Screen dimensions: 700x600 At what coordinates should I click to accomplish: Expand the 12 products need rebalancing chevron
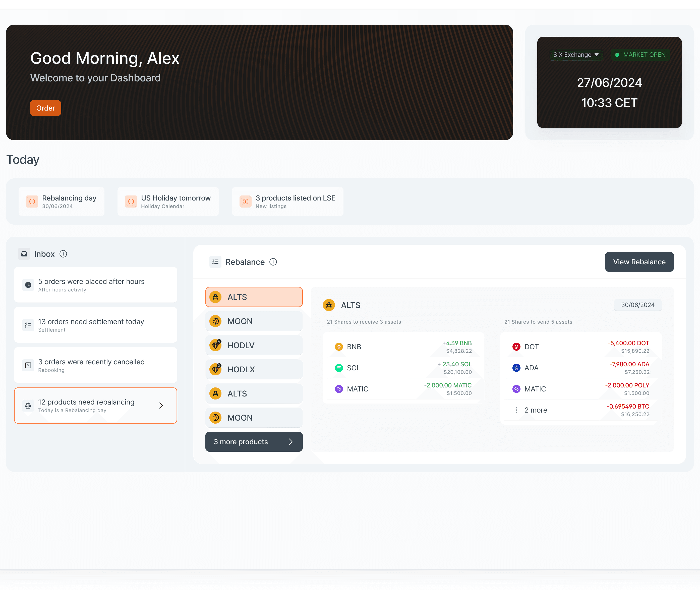coord(161,406)
